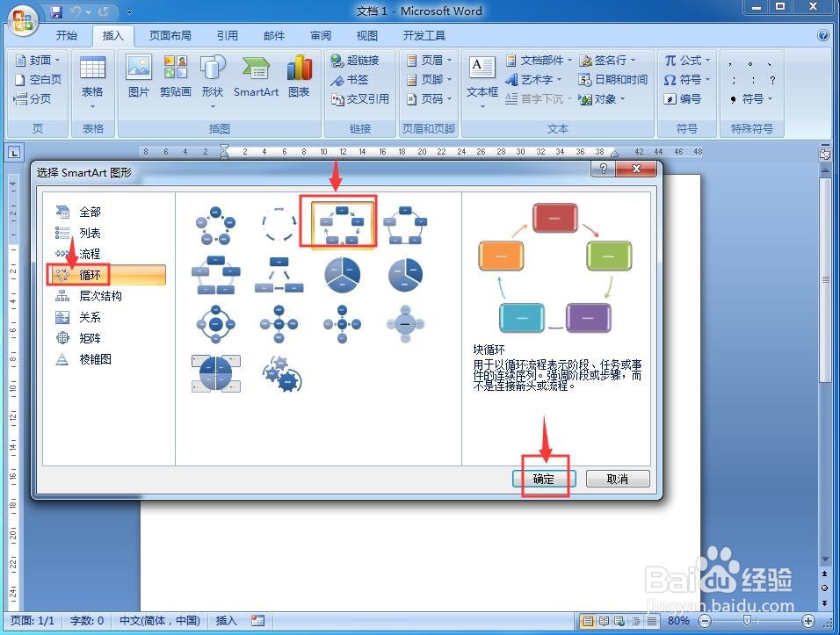Zoom in with the plus button
This screenshot has width=840, height=635.
pos(807,621)
